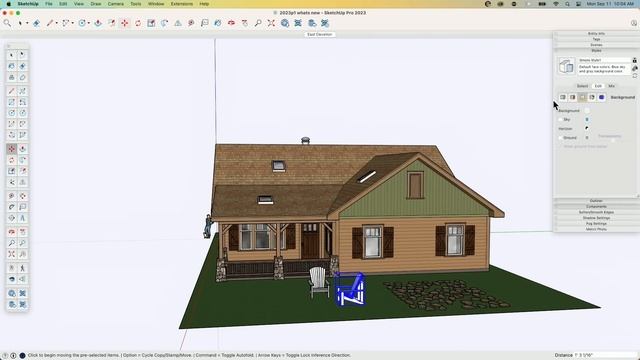Expand the Soften/Smooth Edges panel
640x360 pixels.
(596, 212)
